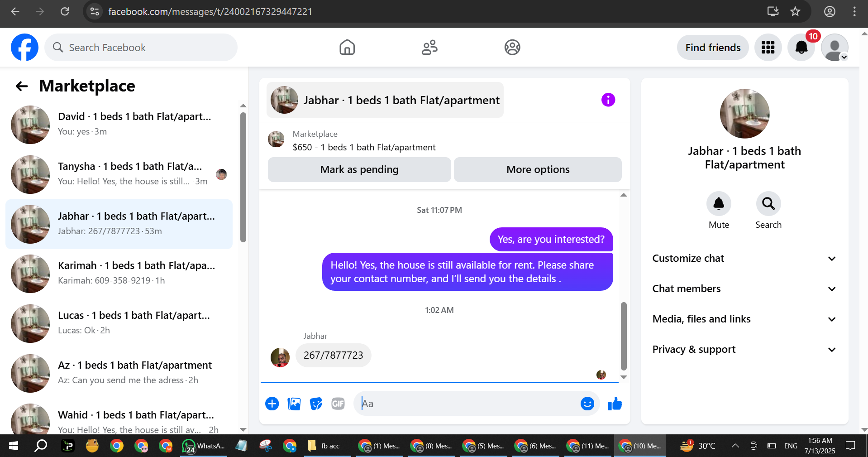This screenshot has width=868, height=457.
Task: Switch to the (11) Me... Chrome window
Action: [x=587, y=446]
